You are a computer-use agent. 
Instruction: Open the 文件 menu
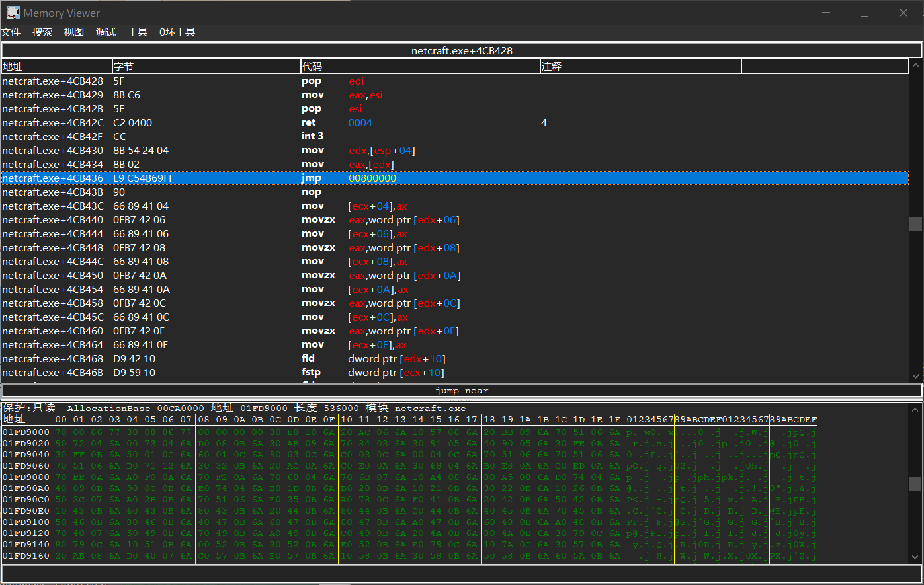click(11, 32)
